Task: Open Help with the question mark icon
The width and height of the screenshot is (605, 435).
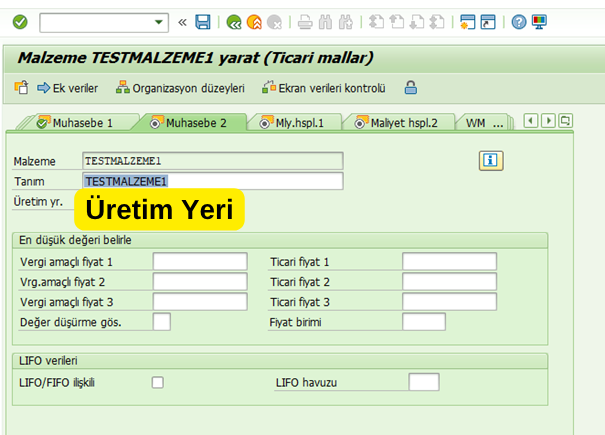Action: tap(519, 21)
